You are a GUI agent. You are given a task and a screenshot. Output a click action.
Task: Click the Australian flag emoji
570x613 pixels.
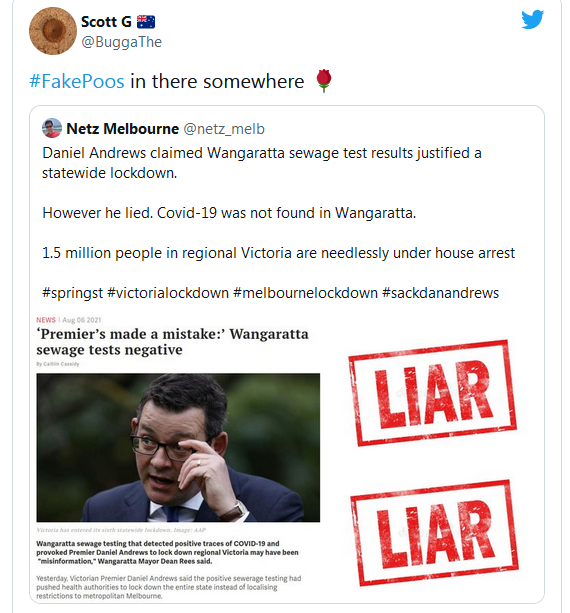(146, 22)
